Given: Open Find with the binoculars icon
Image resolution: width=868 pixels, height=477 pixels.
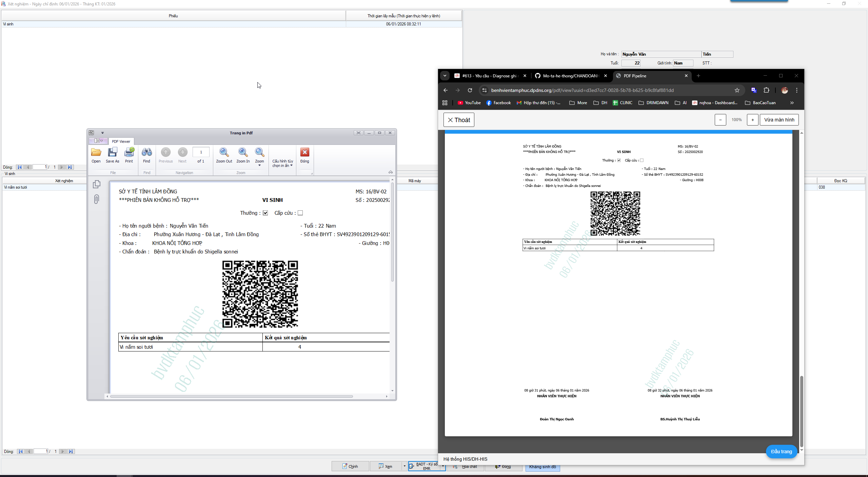Looking at the screenshot, I should click(146, 152).
